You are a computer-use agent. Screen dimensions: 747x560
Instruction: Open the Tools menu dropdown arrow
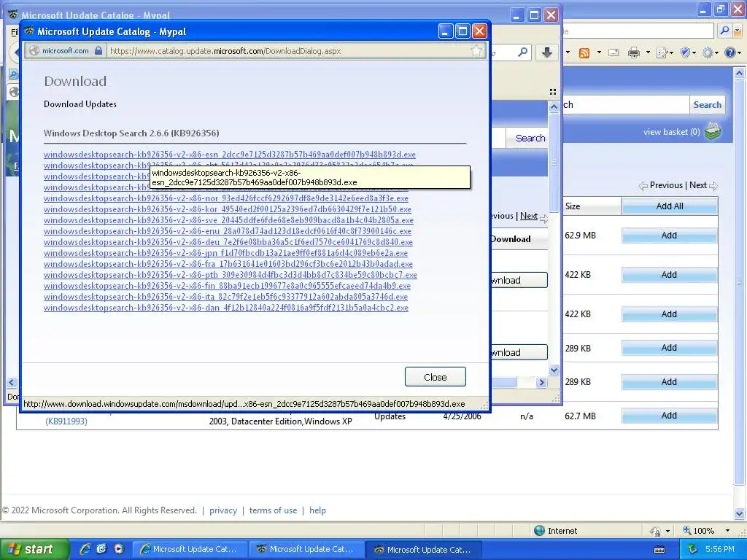(716, 52)
